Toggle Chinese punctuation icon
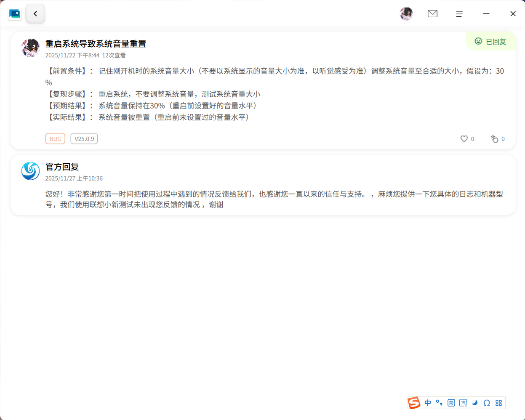525x420 pixels. [x=439, y=403]
